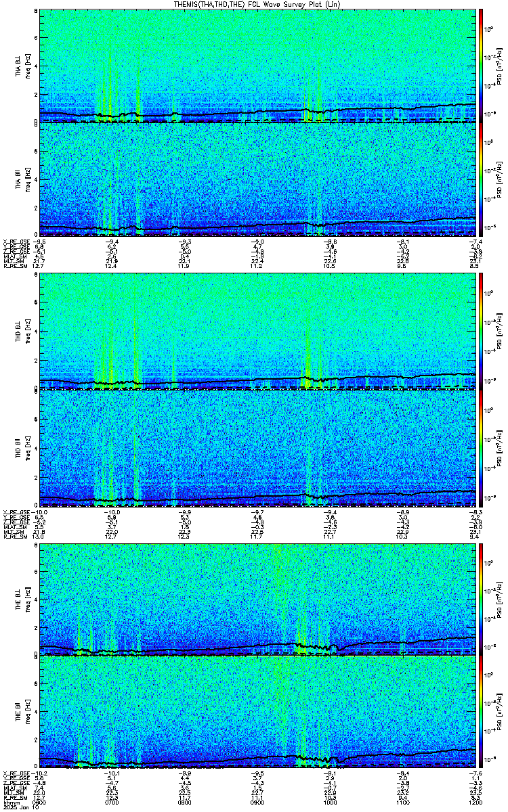
Task: Click the PSD color bar beside THE B-parallel
Action: tap(481, 713)
